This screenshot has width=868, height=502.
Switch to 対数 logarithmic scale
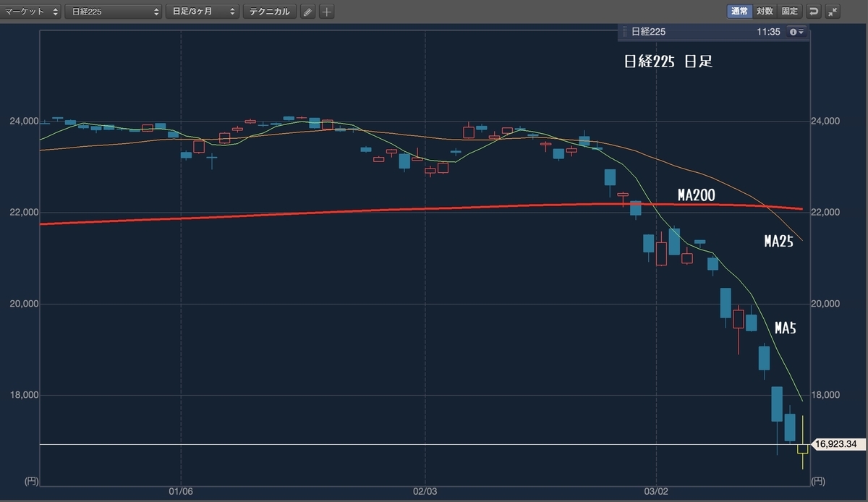[x=765, y=12]
